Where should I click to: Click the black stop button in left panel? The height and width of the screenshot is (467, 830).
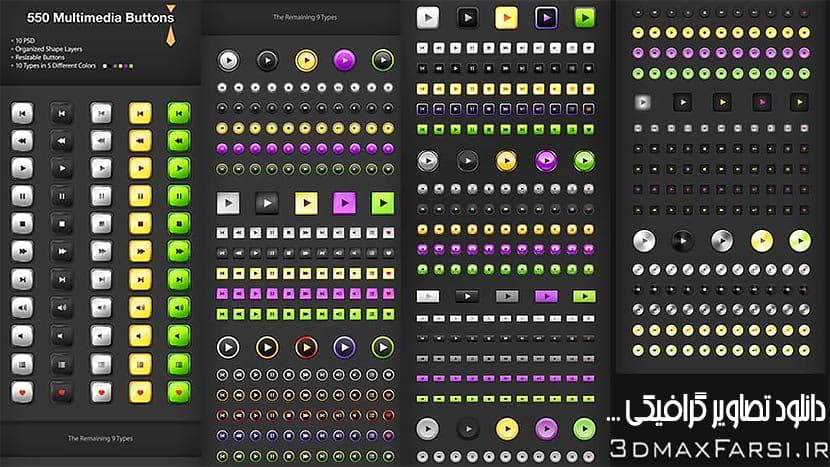pyautogui.click(x=62, y=220)
